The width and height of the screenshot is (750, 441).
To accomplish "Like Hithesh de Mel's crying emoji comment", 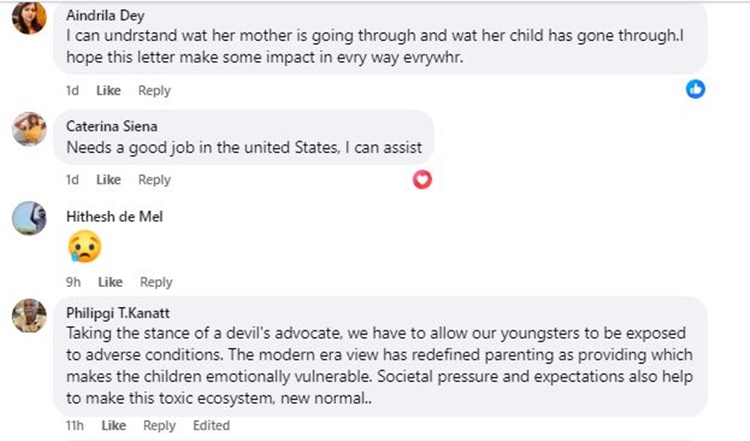I will coord(110,282).
